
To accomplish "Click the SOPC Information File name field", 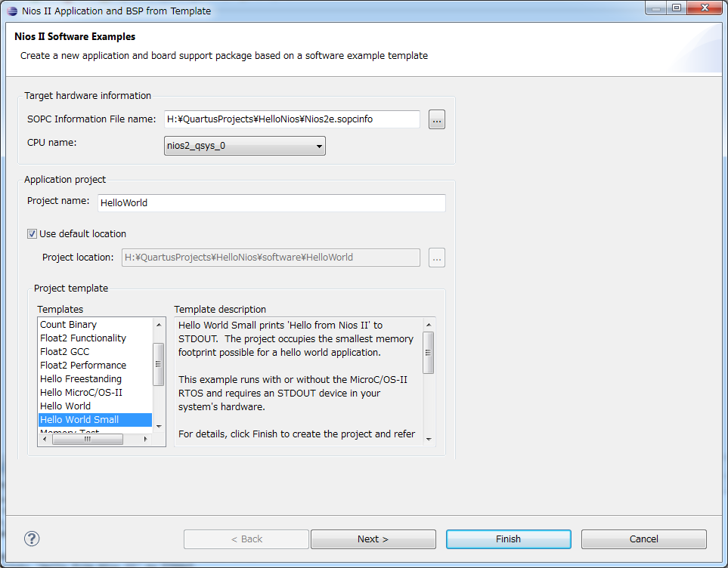I will click(292, 119).
